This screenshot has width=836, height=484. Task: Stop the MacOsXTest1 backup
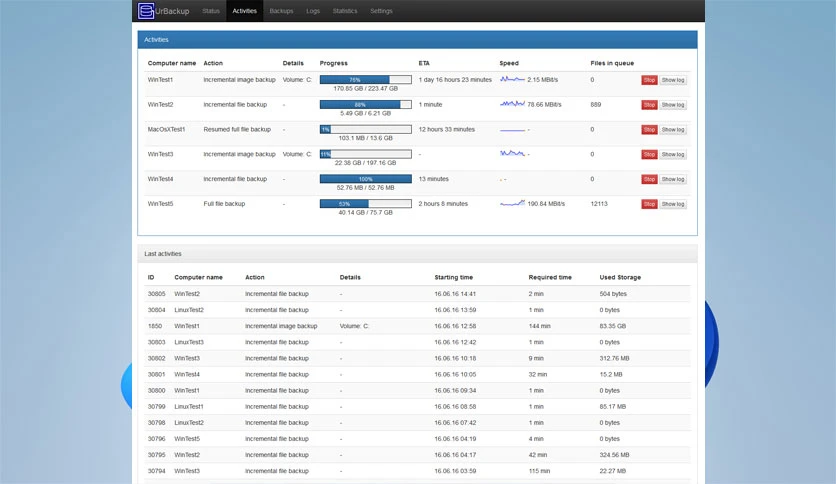649,130
